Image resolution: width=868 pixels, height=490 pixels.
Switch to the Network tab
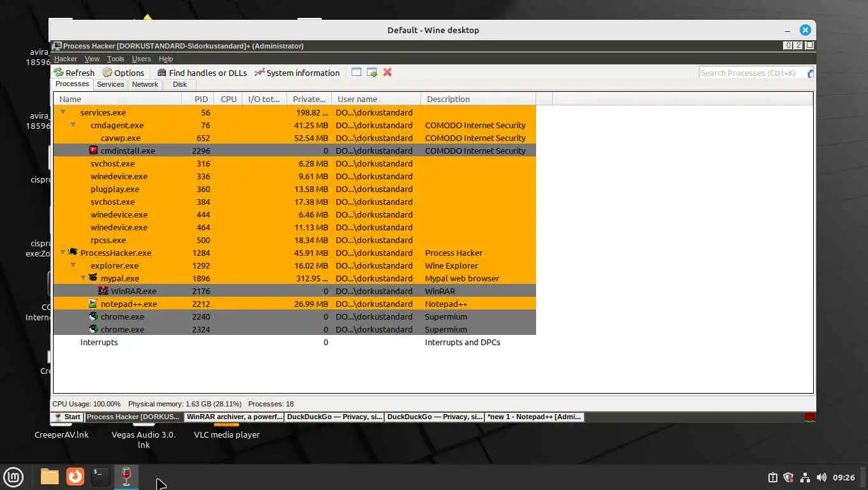coord(145,84)
